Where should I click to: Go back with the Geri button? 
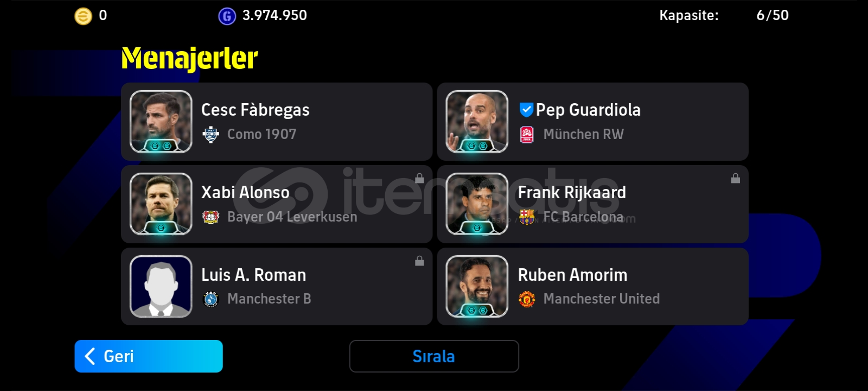149,356
